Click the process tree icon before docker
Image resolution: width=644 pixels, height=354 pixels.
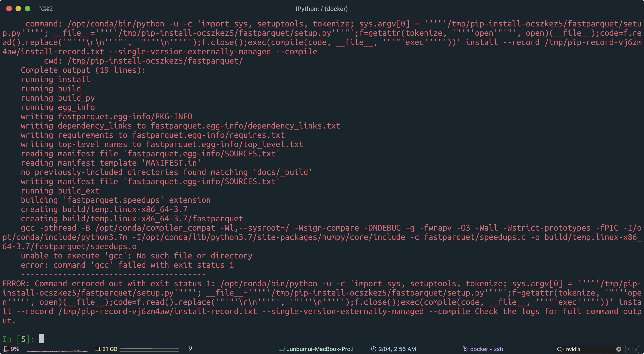tap(465, 349)
